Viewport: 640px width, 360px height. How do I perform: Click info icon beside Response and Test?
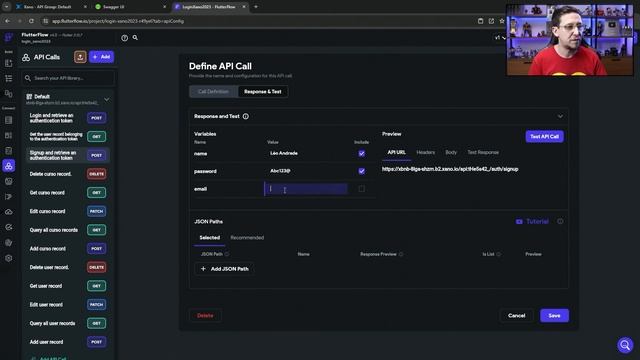tap(246, 116)
